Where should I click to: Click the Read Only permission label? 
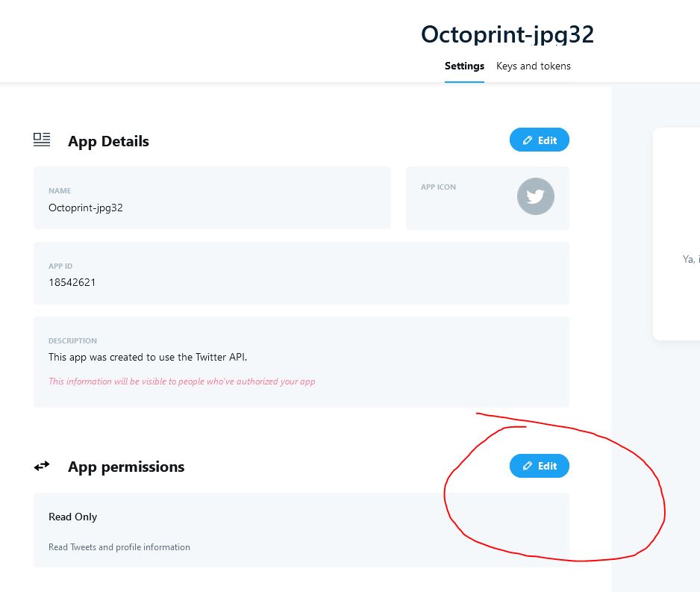point(73,517)
